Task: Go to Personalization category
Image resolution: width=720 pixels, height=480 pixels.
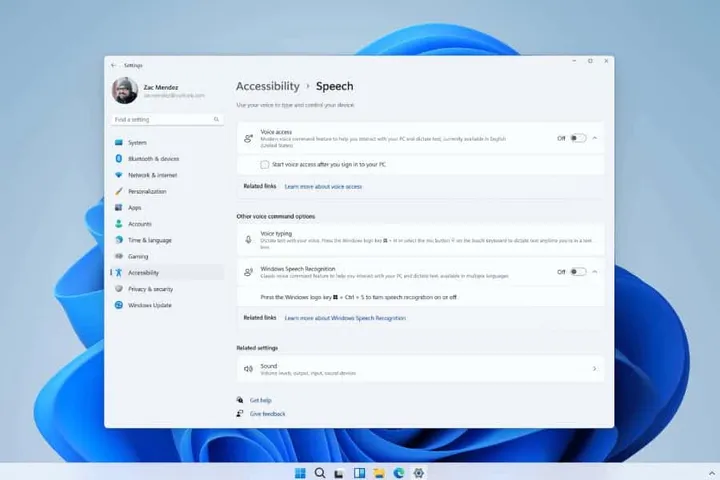Action: (x=147, y=192)
